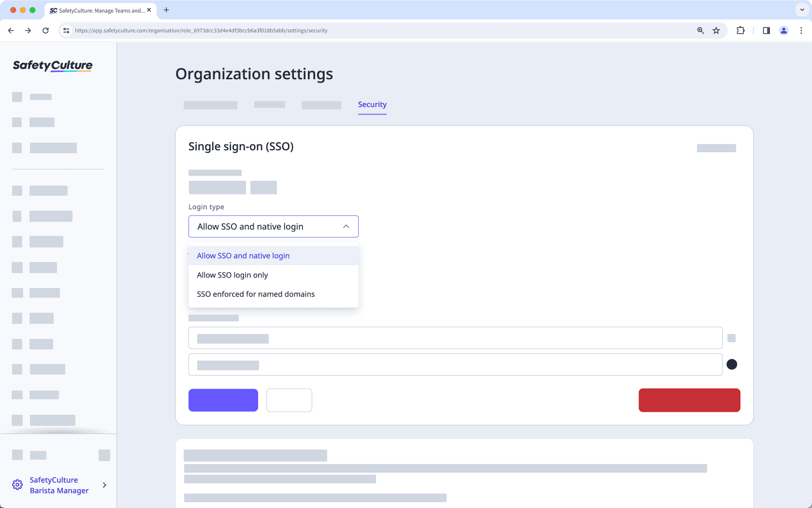
Task: Collapse the Login type dropdown chevron
Action: (x=346, y=226)
